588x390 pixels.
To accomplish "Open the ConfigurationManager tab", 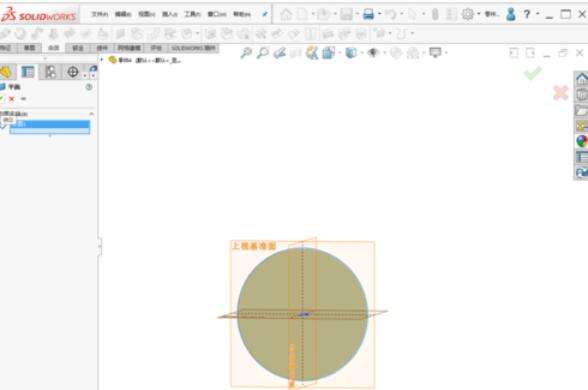I will 50,72.
